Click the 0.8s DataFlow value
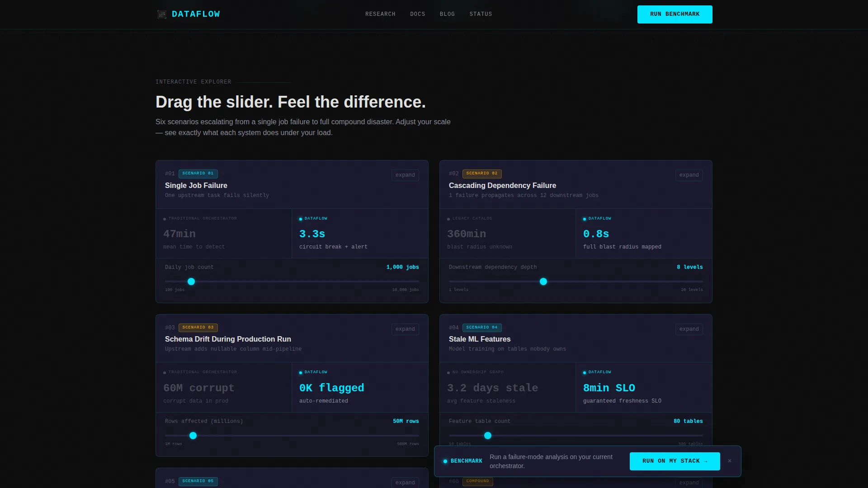 coord(596,234)
